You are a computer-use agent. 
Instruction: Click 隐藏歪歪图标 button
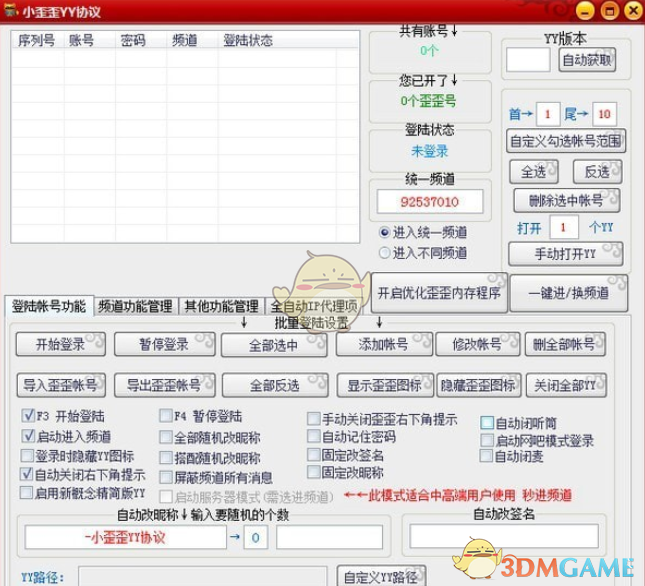478,385
